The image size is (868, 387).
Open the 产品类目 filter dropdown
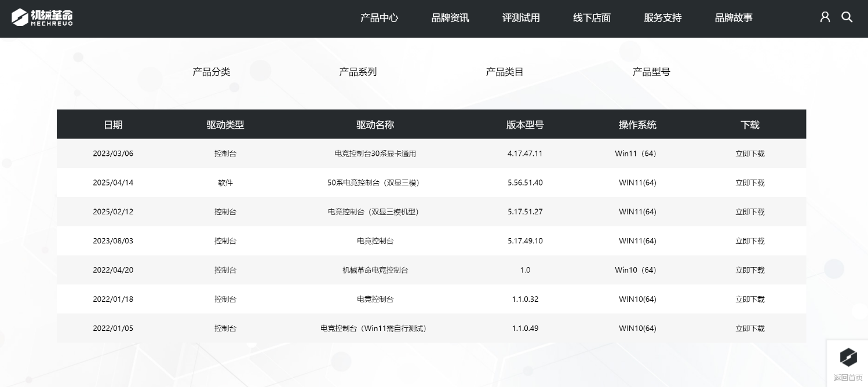pyautogui.click(x=505, y=72)
